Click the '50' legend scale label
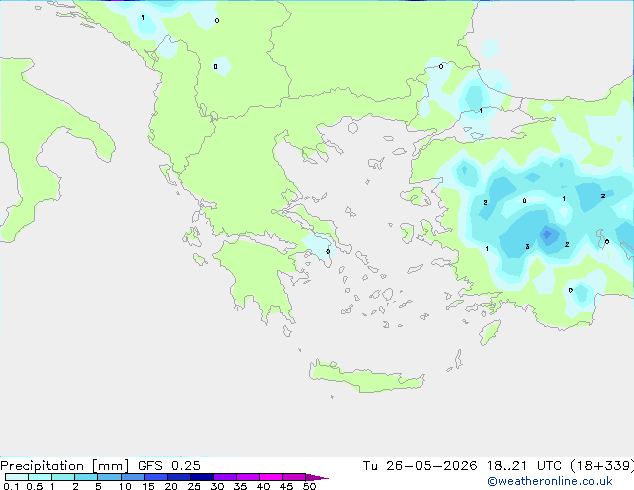Image resolution: width=634 pixels, height=490 pixels. pyautogui.click(x=309, y=486)
